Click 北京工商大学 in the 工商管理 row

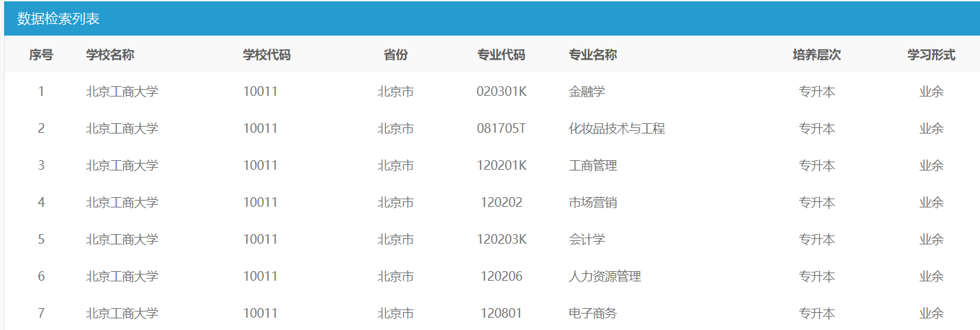(122, 165)
